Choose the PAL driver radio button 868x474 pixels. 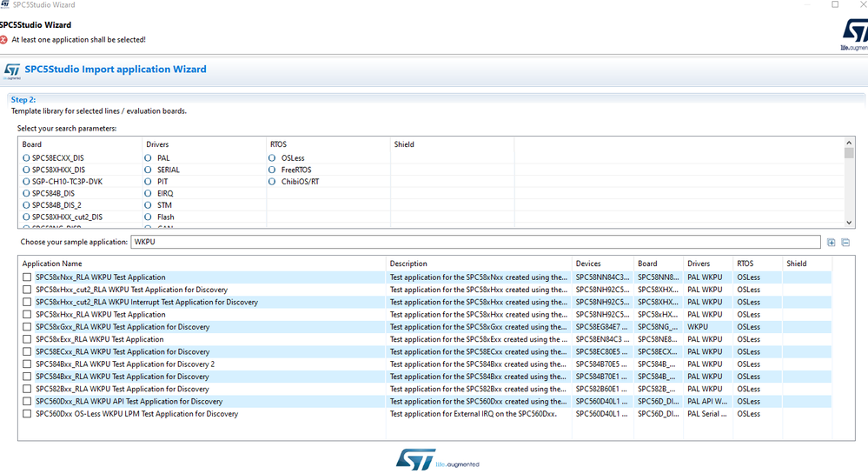click(148, 158)
